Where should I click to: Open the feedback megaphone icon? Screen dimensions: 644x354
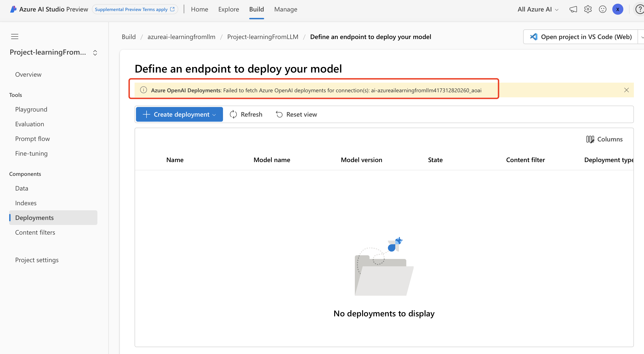(573, 9)
